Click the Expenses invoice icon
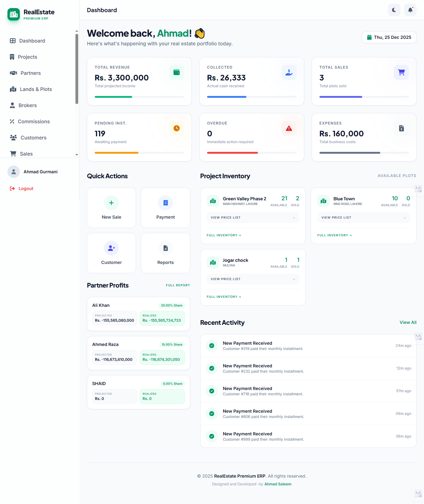Image resolution: width=424 pixels, height=504 pixels. [x=401, y=128]
